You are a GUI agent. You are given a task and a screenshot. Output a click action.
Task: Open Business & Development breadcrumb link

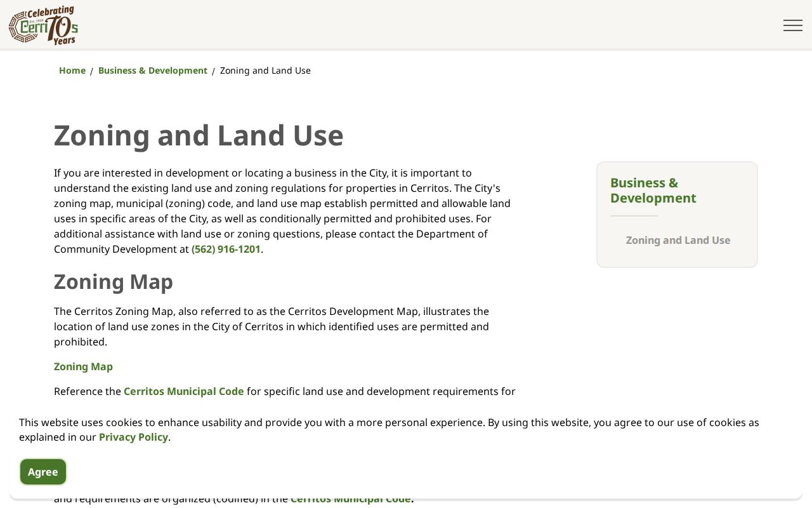(153, 70)
